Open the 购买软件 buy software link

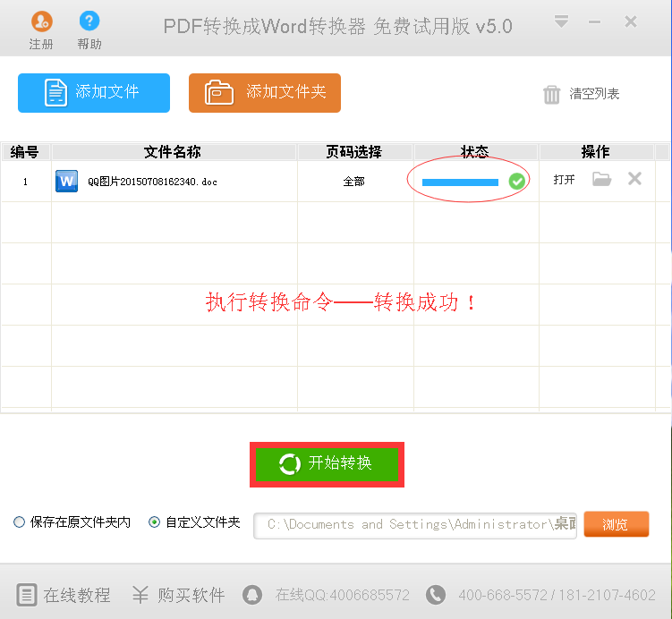click(191, 595)
